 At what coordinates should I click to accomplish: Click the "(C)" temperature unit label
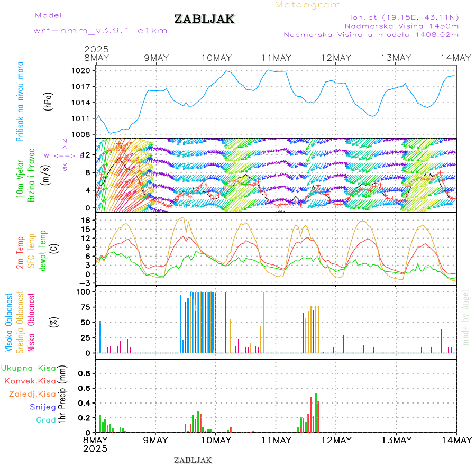pyautogui.click(x=54, y=249)
